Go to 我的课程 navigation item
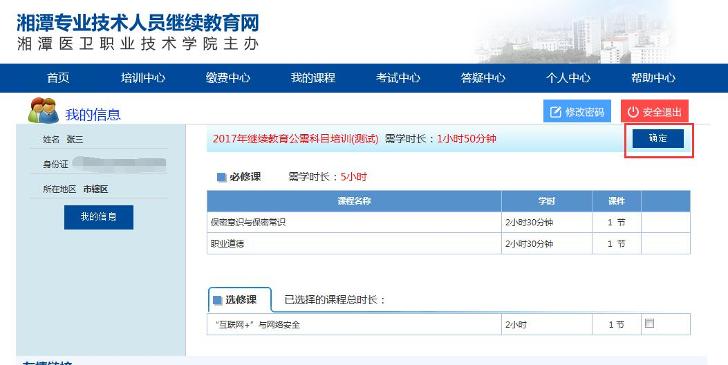The height and width of the screenshot is (365, 728). pos(313,78)
